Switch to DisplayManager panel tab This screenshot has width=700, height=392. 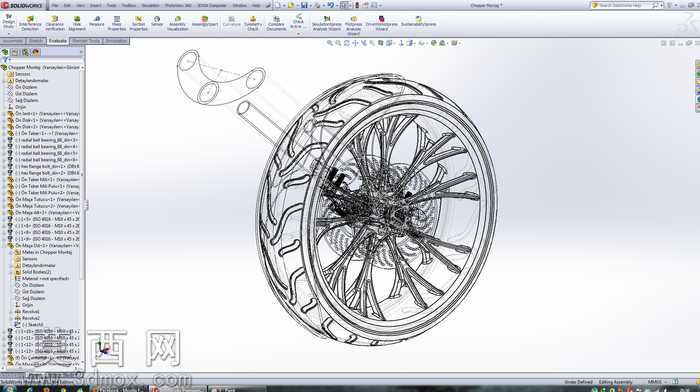coord(36,52)
